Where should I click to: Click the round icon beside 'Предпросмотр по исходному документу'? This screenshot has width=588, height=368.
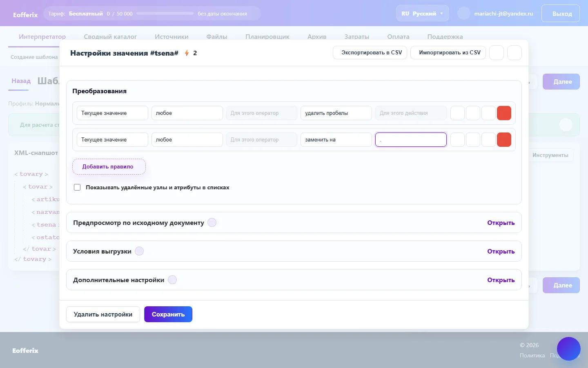pyautogui.click(x=212, y=222)
